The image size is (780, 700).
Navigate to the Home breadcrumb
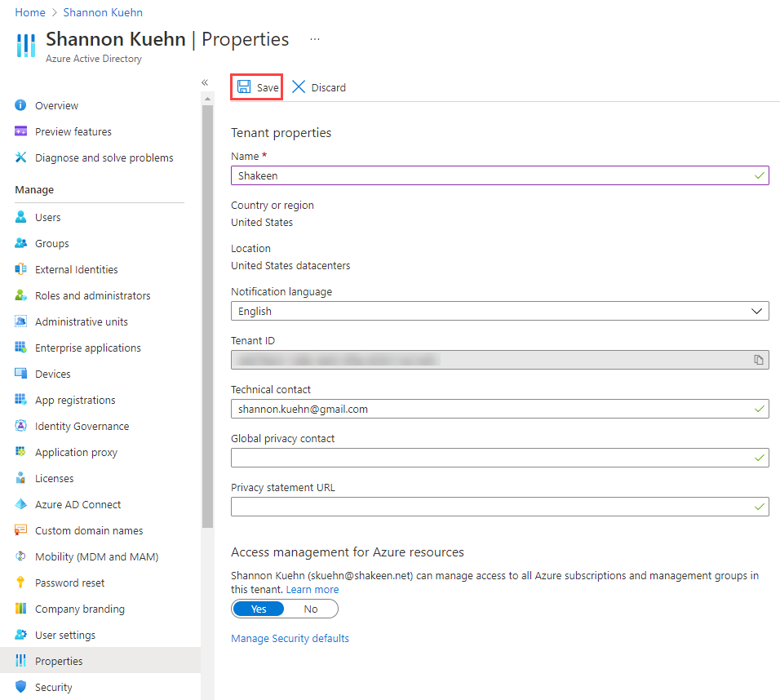[30, 12]
